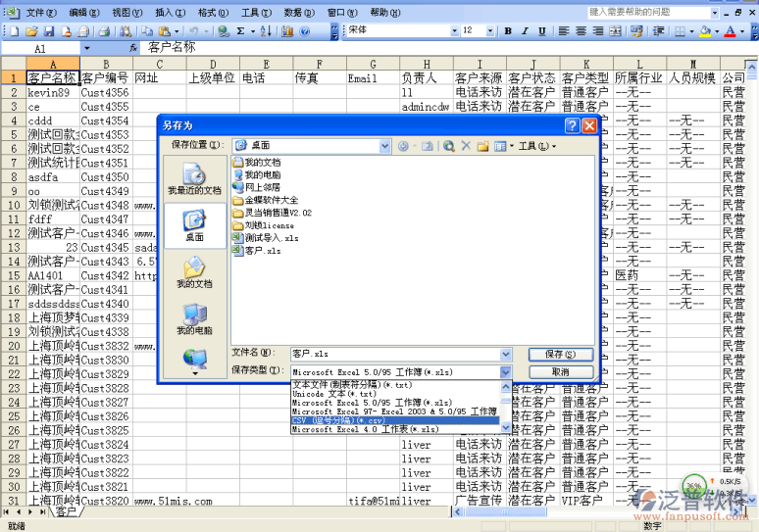Screen dimensions: 759x532
Task: Open the 数据 (Data) menu
Action: (292, 13)
